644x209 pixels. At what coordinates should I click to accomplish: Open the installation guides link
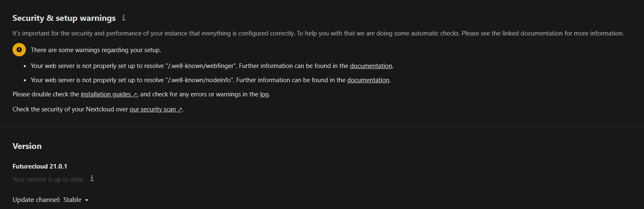coord(106,94)
